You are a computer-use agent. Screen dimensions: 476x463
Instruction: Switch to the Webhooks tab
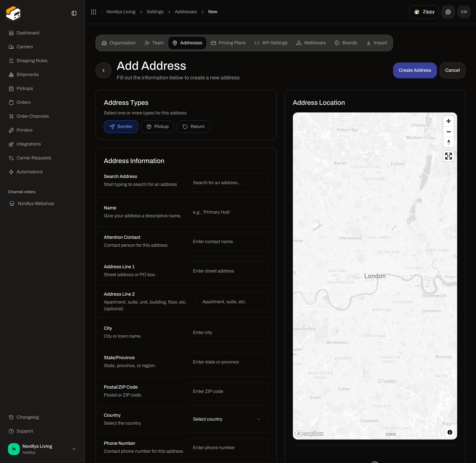[311, 43]
